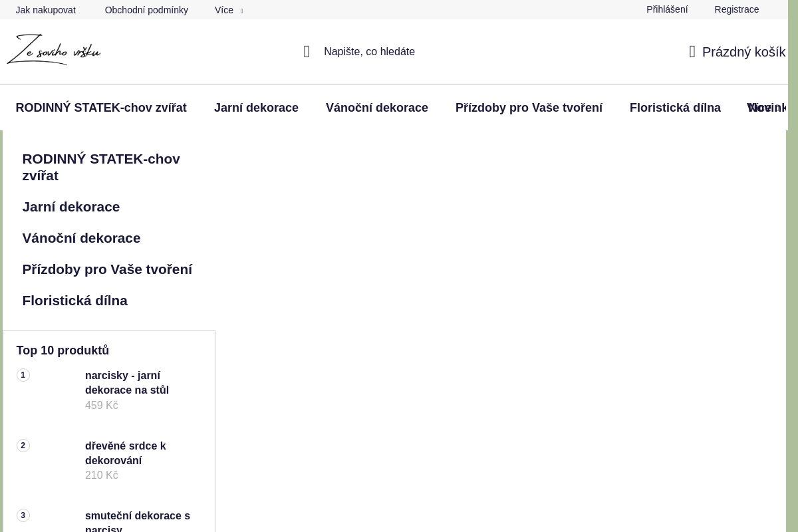Screen dimensions: 798x532
Task: Expand the Více dropdown menu
Action: coord(228,10)
